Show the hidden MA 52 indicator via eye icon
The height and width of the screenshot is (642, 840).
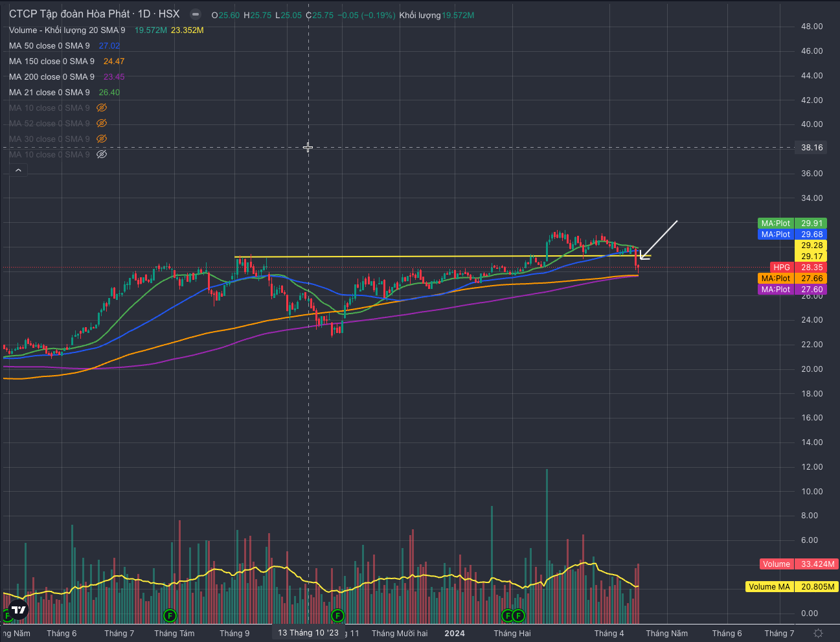[x=102, y=123]
